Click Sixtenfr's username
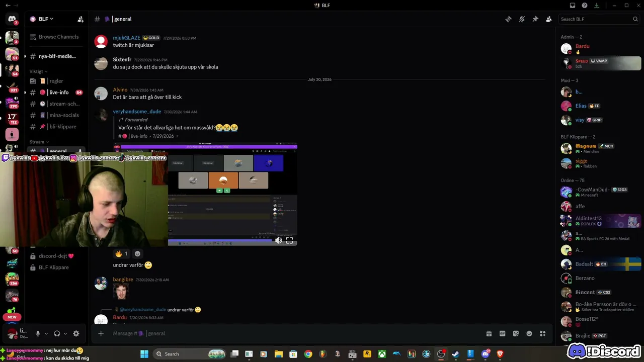 [122, 59]
